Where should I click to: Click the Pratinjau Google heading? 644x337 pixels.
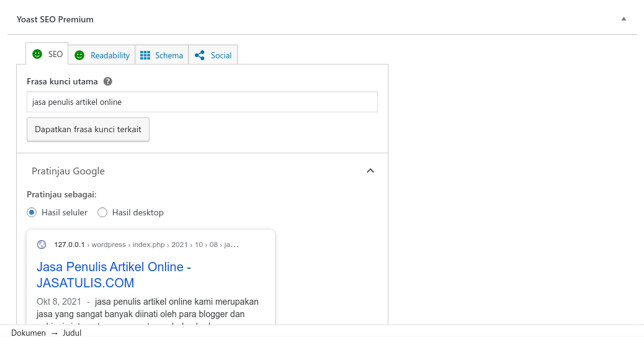pos(68,171)
